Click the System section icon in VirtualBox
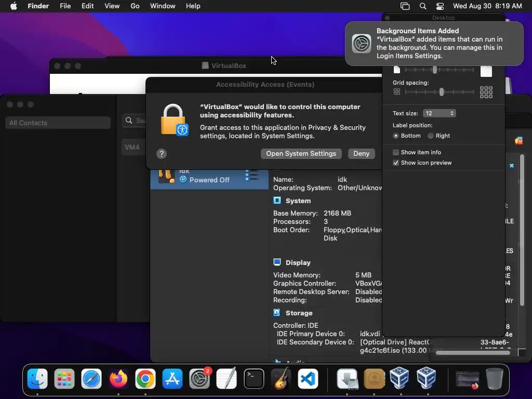This screenshot has height=399, width=532. (277, 201)
